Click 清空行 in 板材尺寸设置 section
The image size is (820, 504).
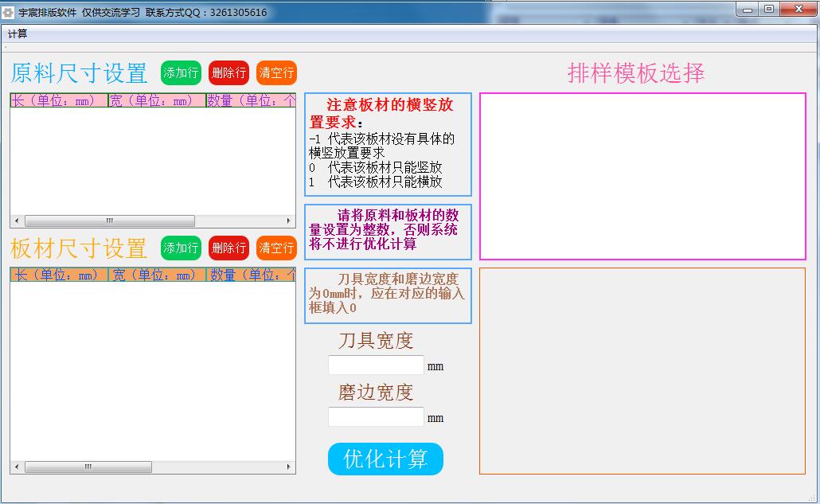coord(275,248)
